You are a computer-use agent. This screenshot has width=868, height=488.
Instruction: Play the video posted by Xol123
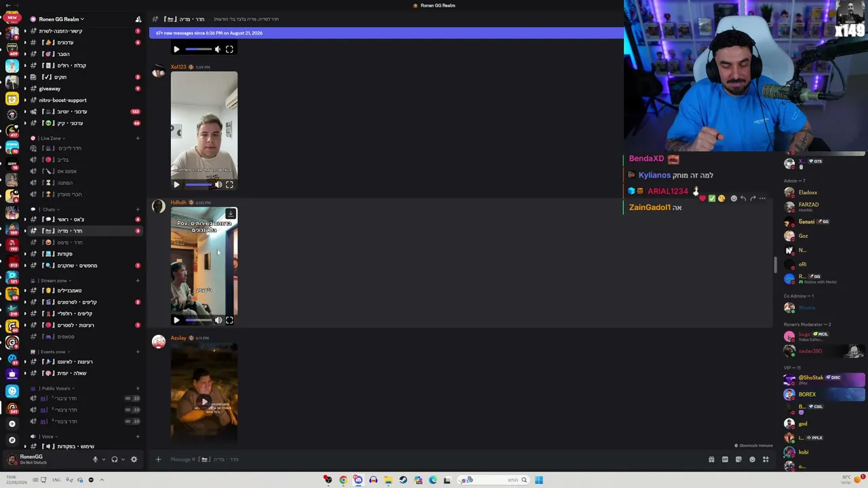176,184
